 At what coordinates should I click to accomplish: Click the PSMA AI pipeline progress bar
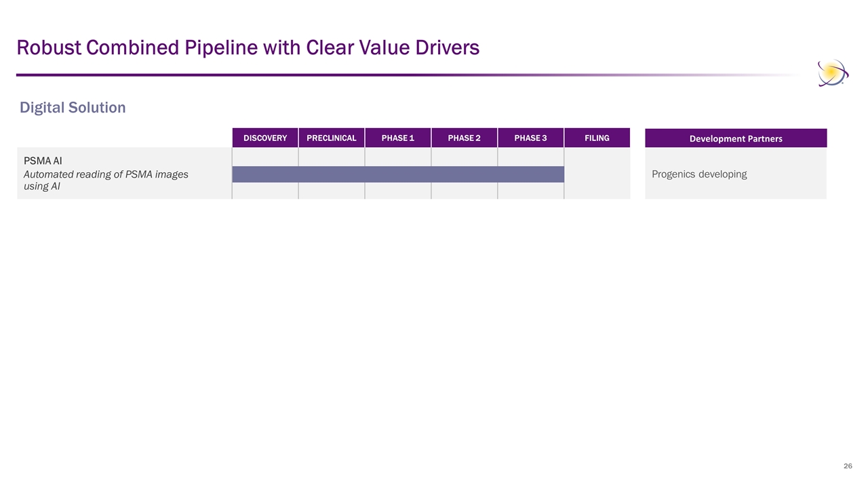pos(398,174)
